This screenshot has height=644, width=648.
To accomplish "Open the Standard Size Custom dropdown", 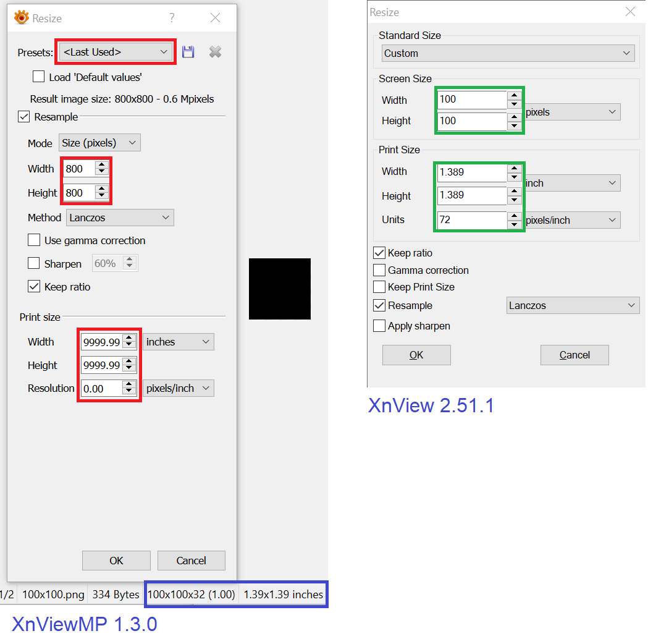I will [508, 53].
